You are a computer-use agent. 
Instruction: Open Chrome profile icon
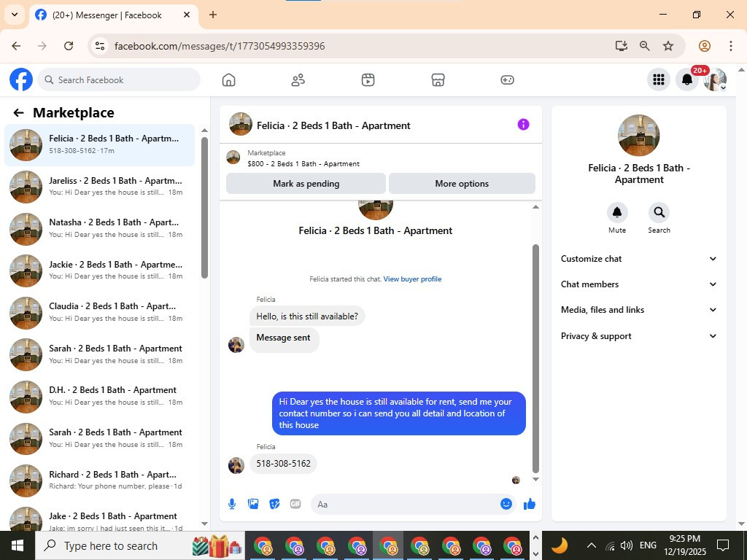(x=704, y=46)
